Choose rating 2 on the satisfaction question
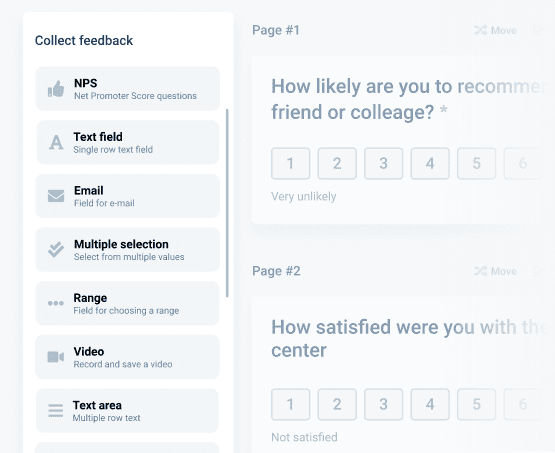The width and height of the screenshot is (555, 453). click(x=337, y=404)
